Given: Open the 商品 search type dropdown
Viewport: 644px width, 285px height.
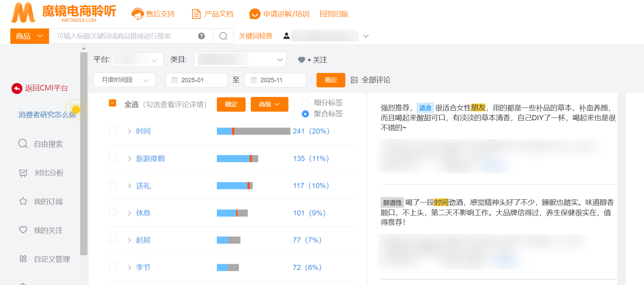Looking at the screenshot, I should 29,36.
